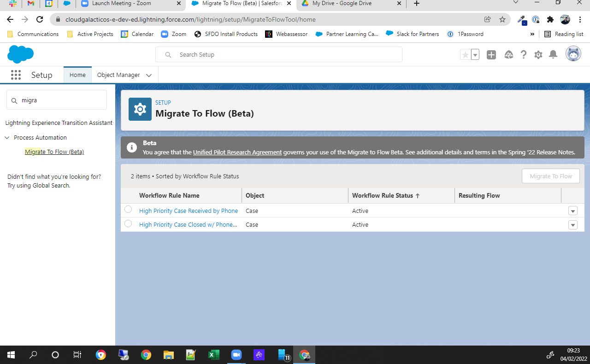The image size is (590, 364).
Task: Open the Reading list
Action: 564,34
